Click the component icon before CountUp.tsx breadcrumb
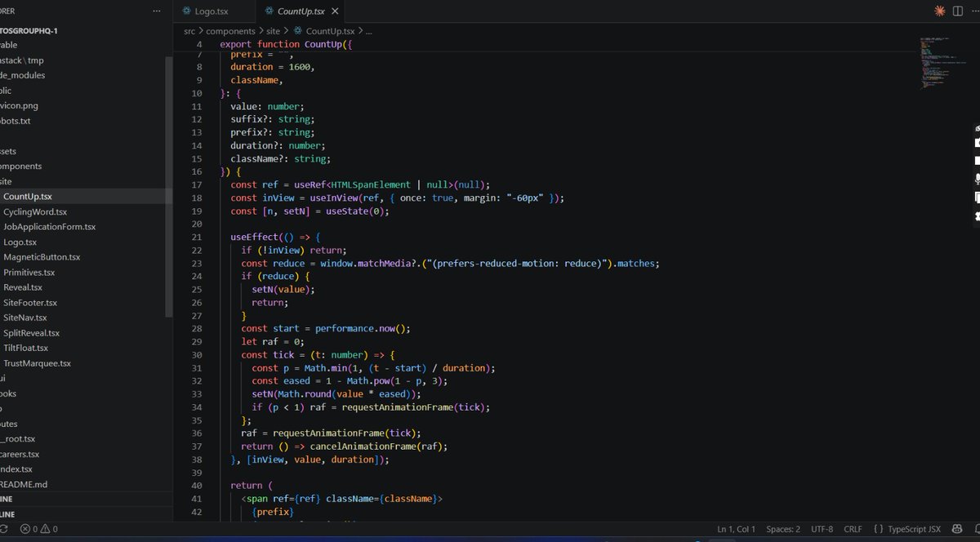Viewport: 980px width, 542px height. (298, 31)
